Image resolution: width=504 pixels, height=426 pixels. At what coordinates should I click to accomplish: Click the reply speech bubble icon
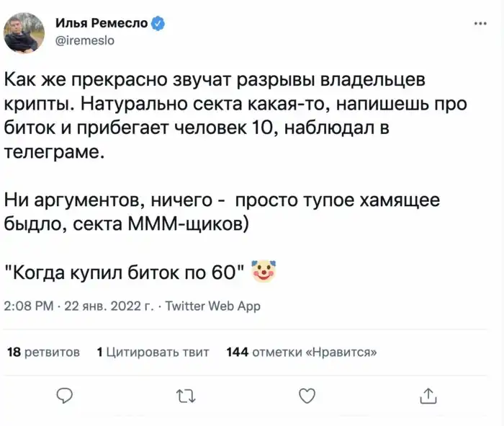[65, 395]
